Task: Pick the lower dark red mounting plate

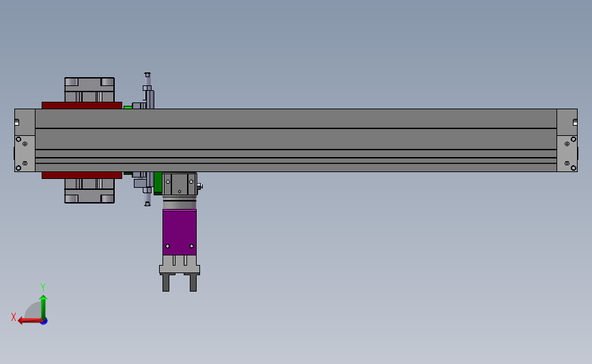Action: click(82, 176)
